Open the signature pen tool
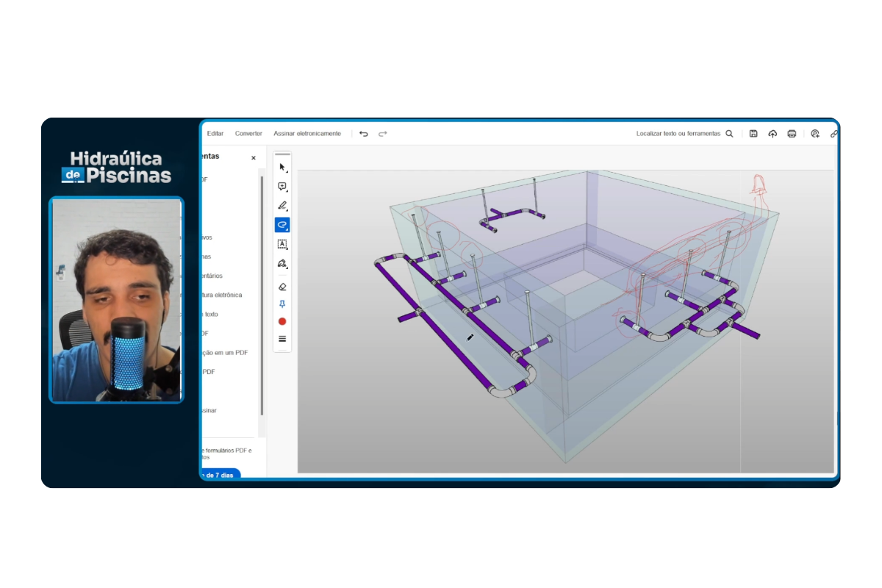 pyautogui.click(x=282, y=263)
